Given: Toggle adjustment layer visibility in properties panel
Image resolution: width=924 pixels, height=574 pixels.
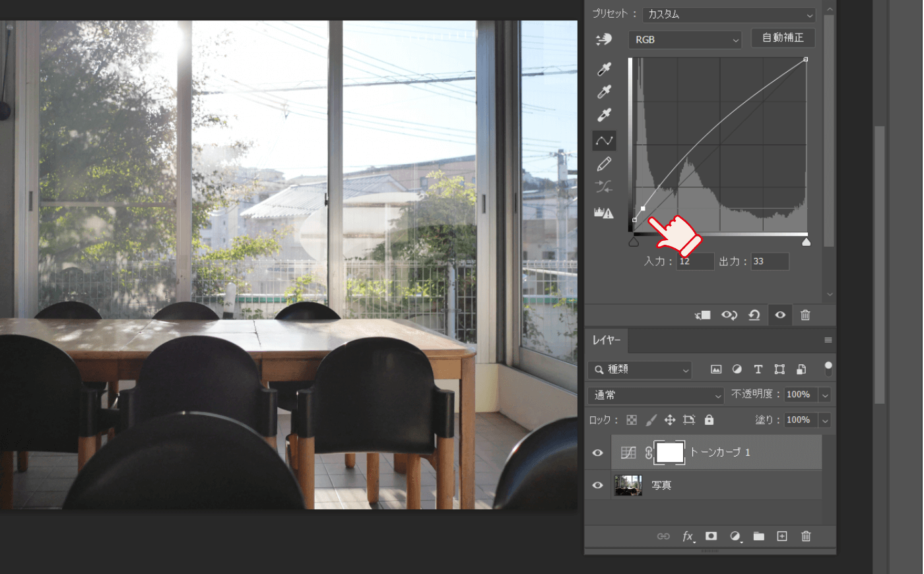Looking at the screenshot, I should tap(780, 315).
